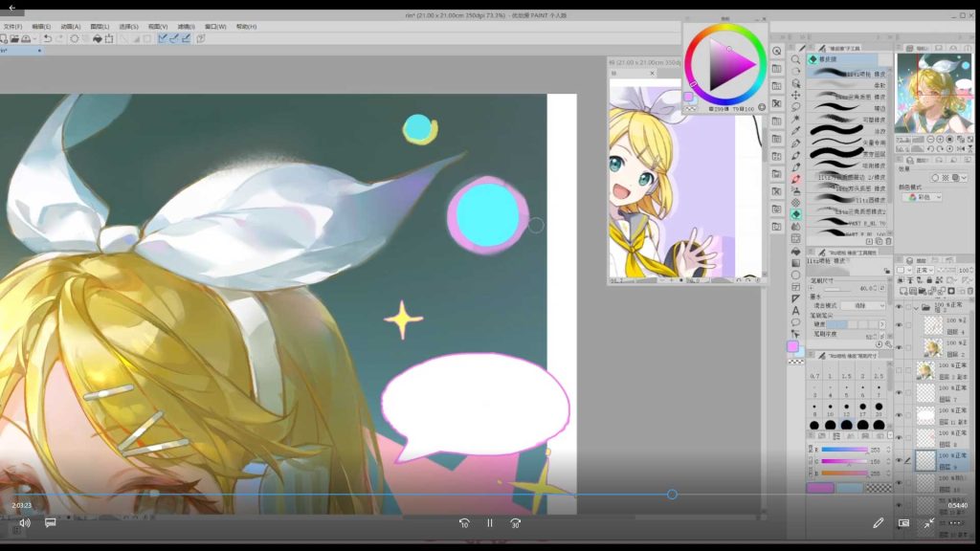Toggle visibility of the layer folder
This screenshot has height=551, width=980.
point(900,307)
